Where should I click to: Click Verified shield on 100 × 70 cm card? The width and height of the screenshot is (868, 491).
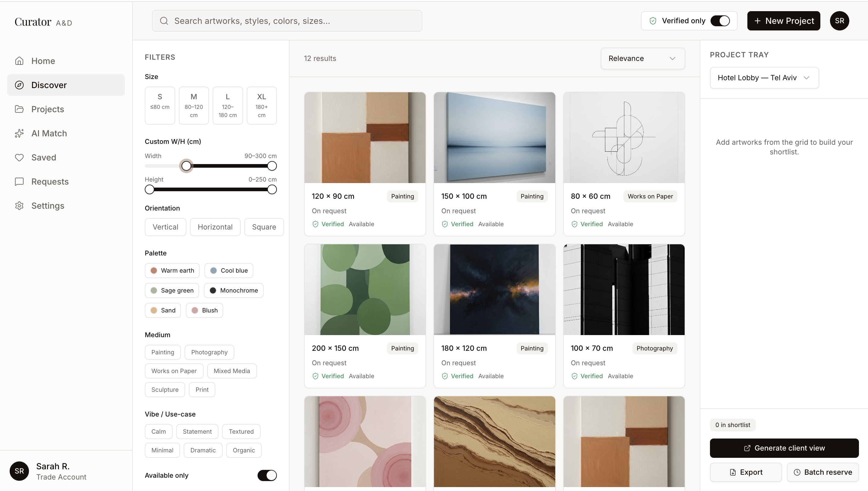574,376
